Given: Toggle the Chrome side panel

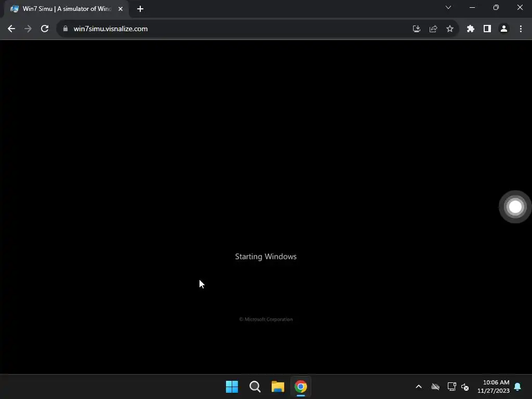Looking at the screenshot, I should [487, 29].
